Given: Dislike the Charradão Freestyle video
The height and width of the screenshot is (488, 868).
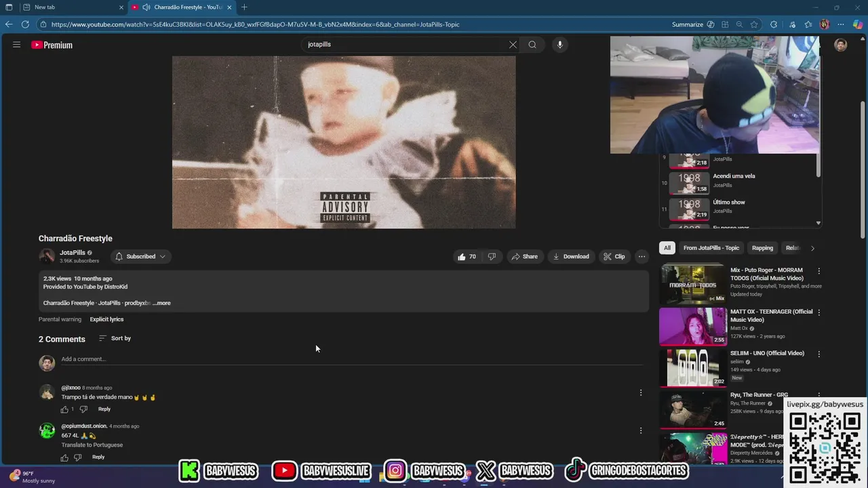Looking at the screenshot, I should point(492,256).
